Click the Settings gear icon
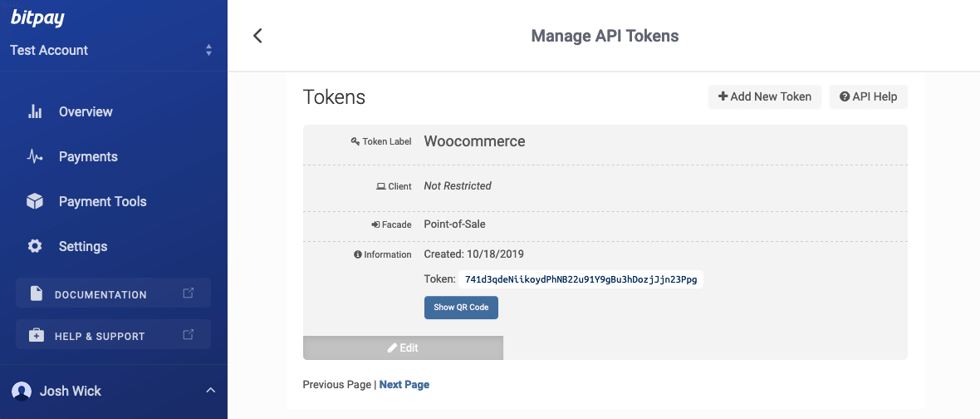Screen dimensions: 980x419 tap(35, 246)
